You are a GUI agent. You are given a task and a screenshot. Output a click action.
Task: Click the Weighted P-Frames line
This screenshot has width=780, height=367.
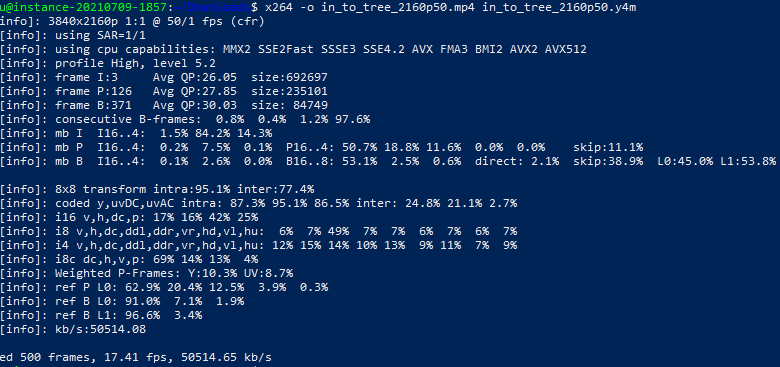147,273
